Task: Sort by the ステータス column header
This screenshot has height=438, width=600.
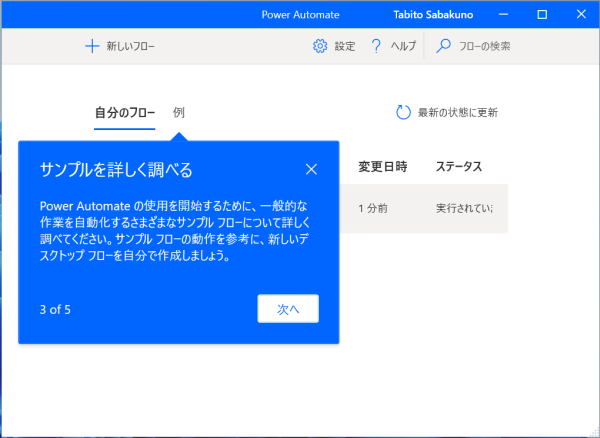Action: click(x=459, y=167)
